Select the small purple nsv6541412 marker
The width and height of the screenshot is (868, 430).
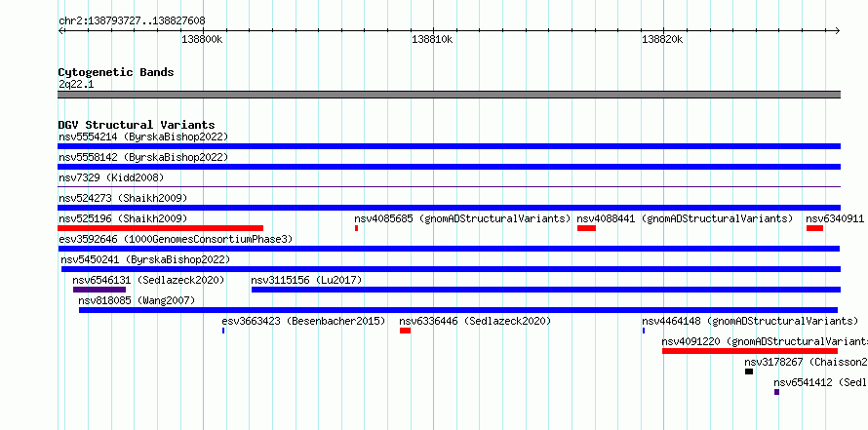(776, 392)
